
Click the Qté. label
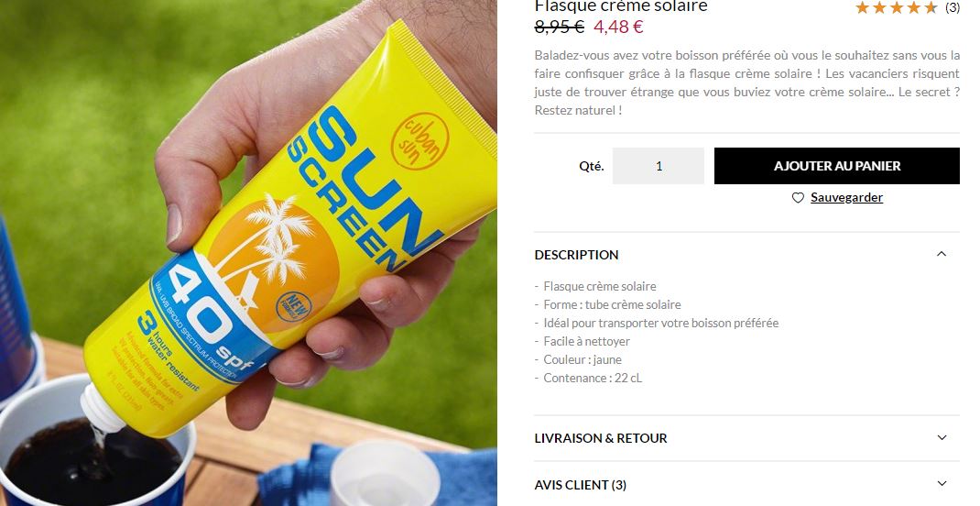point(592,166)
